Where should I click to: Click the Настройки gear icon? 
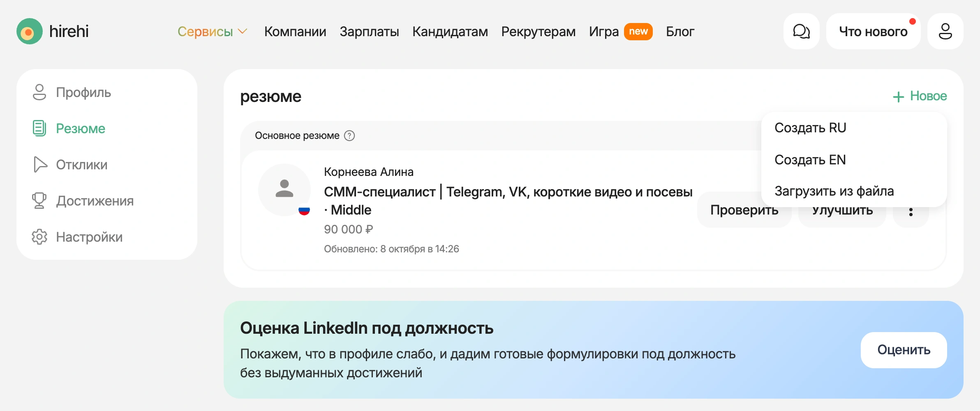click(x=39, y=237)
